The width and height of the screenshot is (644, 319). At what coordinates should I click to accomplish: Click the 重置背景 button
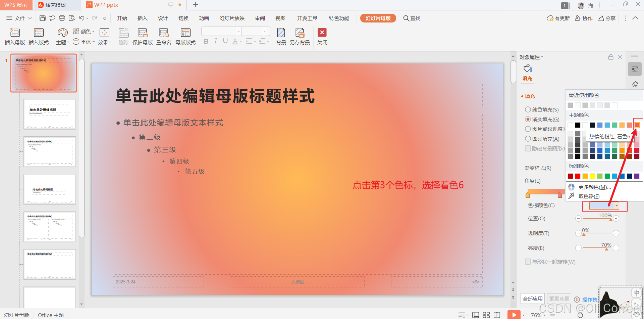[559, 299]
